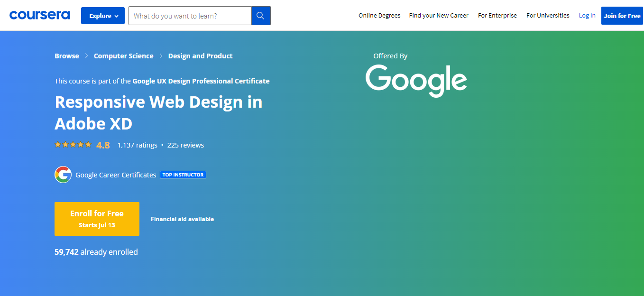The image size is (644, 296).
Task: Navigate to the Browse breadcrumb
Action: (66, 55)
